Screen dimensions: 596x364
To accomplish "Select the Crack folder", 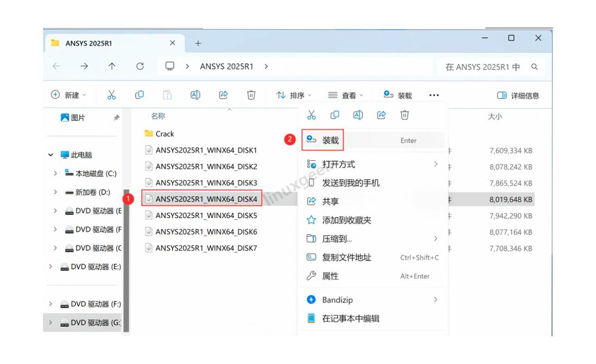I will (x=159, y=134).
